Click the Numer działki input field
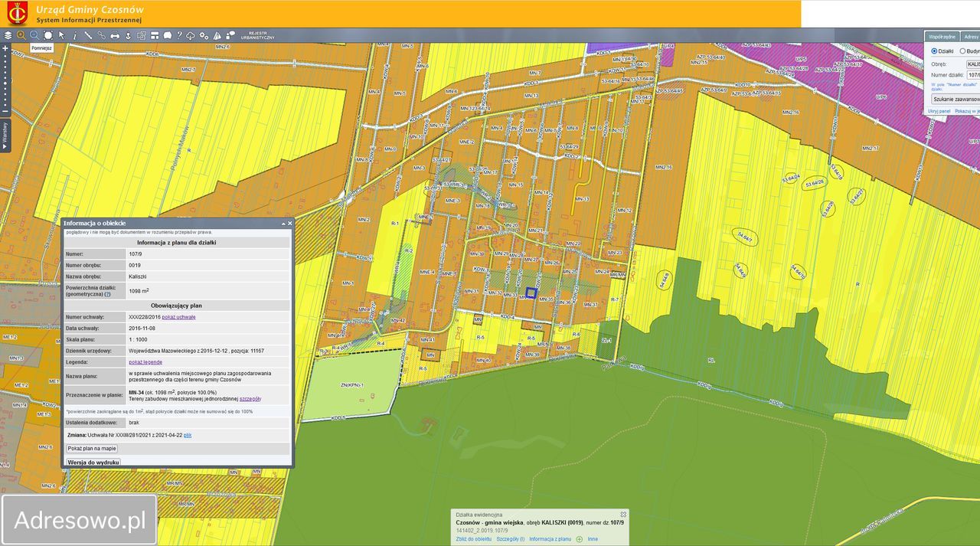Viewport: 980px width, 546px height. 972,75
